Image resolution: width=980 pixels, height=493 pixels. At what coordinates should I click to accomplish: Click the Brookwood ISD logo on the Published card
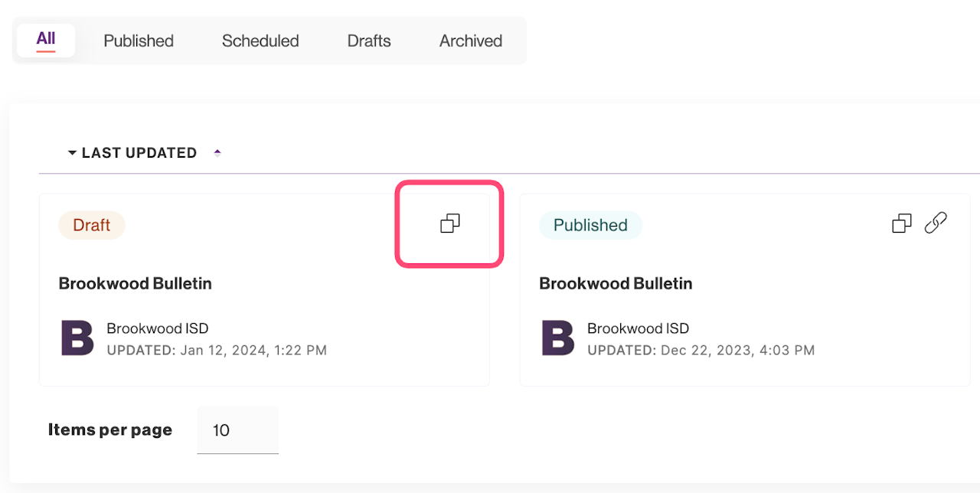(x=558, y=338)
